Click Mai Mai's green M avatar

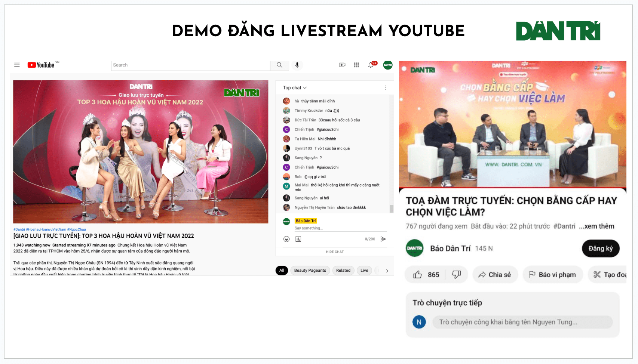(x=286, y=186)
